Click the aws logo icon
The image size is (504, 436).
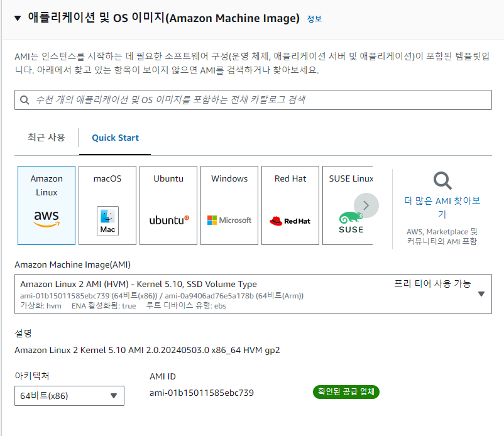[x=47, y=219]
